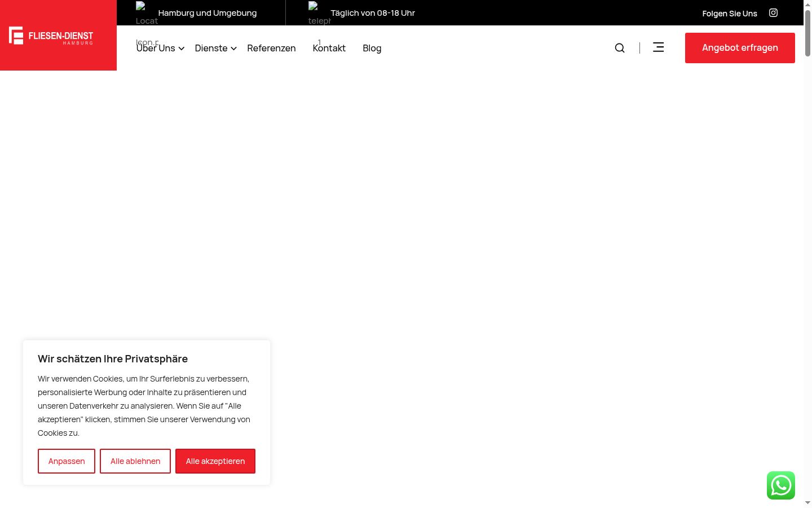Click the scrollbar down arrow

[x=808, y=502]
